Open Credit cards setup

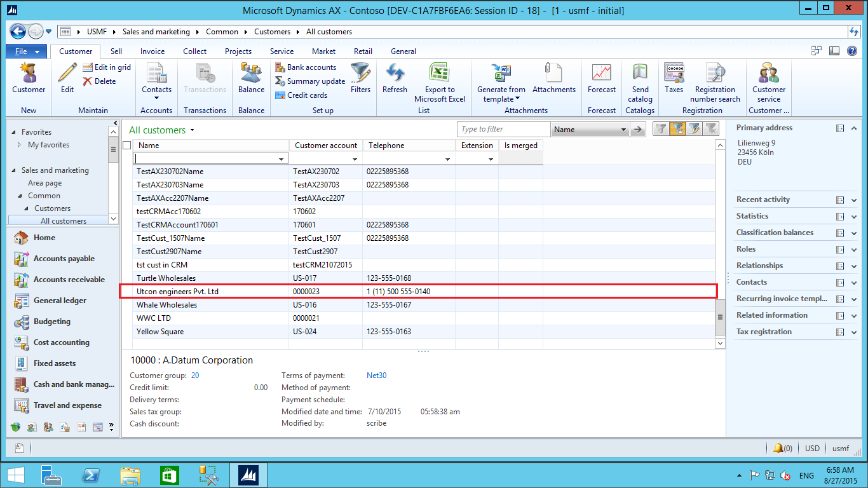(301, 95)
